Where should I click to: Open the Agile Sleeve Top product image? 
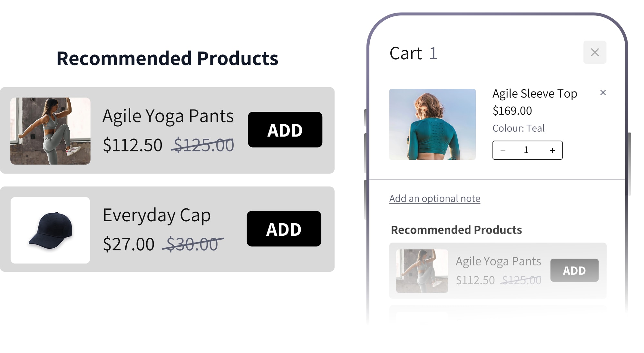[432, 124]
